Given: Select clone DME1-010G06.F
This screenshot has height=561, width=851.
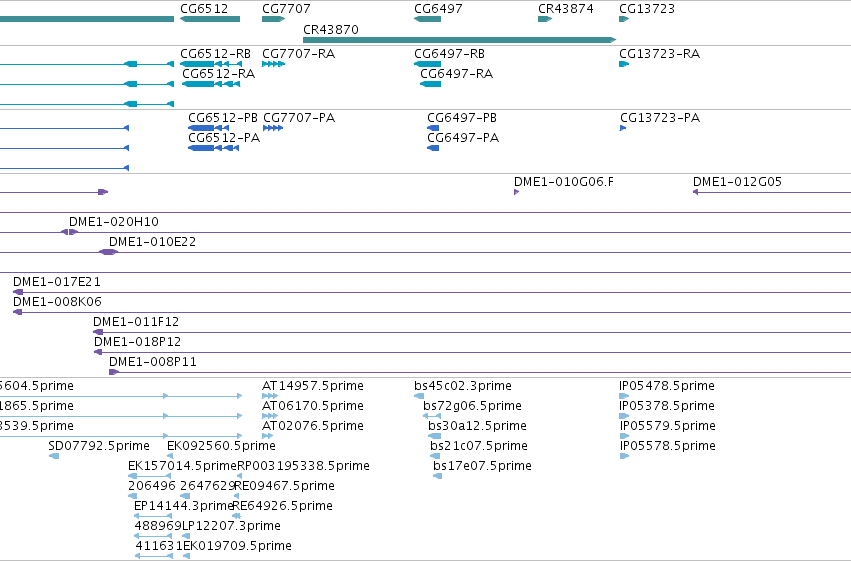Looking at the screenshot, I should coord(517,192).
